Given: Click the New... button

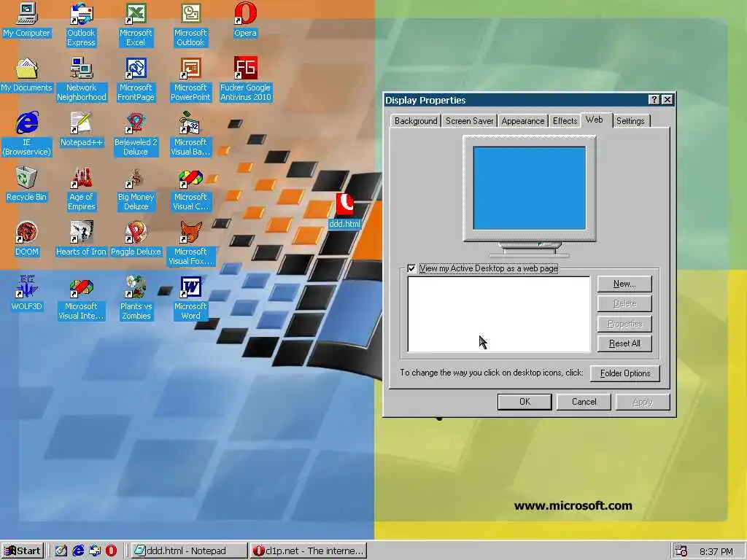Looking at the screenshot, I should click(624, 284).
